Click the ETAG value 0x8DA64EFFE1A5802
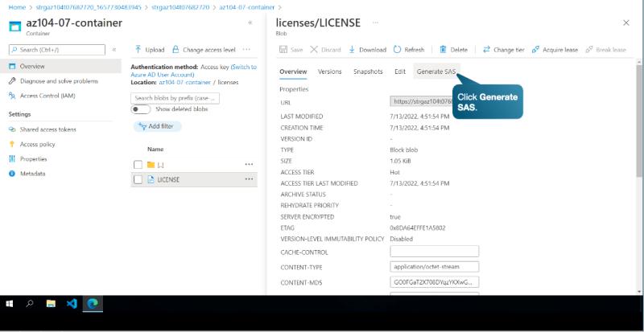 (x=418, y=227)
